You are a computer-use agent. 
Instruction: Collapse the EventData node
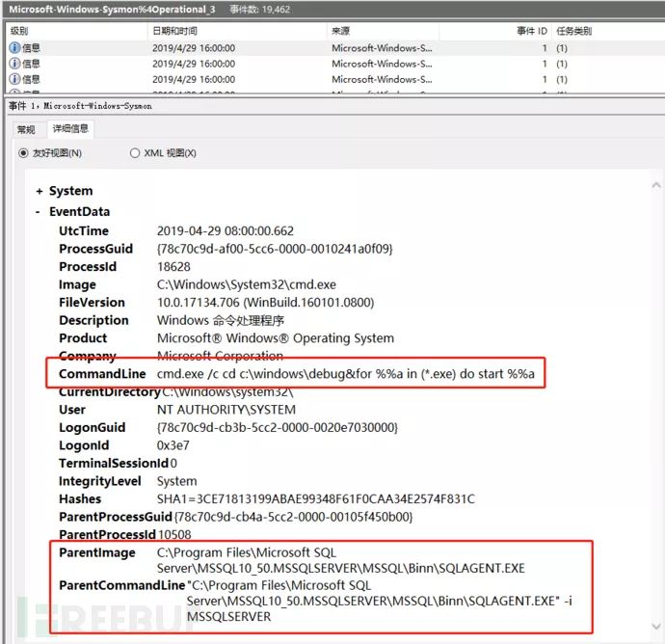click(x=39, y=212)
